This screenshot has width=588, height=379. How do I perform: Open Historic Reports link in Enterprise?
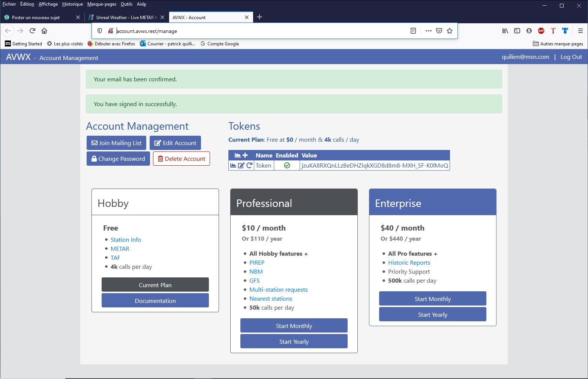click(409, 262)
